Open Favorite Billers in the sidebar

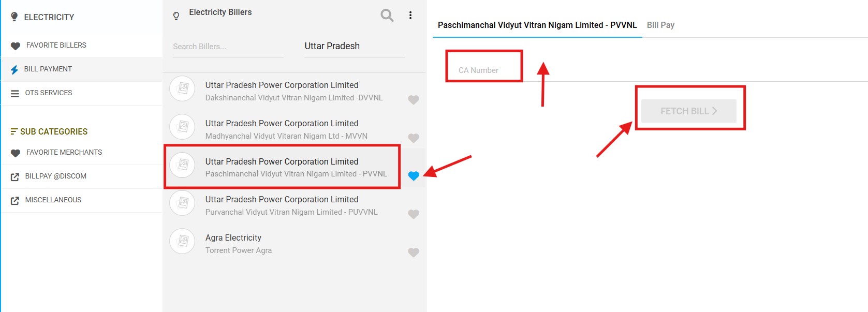(x=56, y=46)
